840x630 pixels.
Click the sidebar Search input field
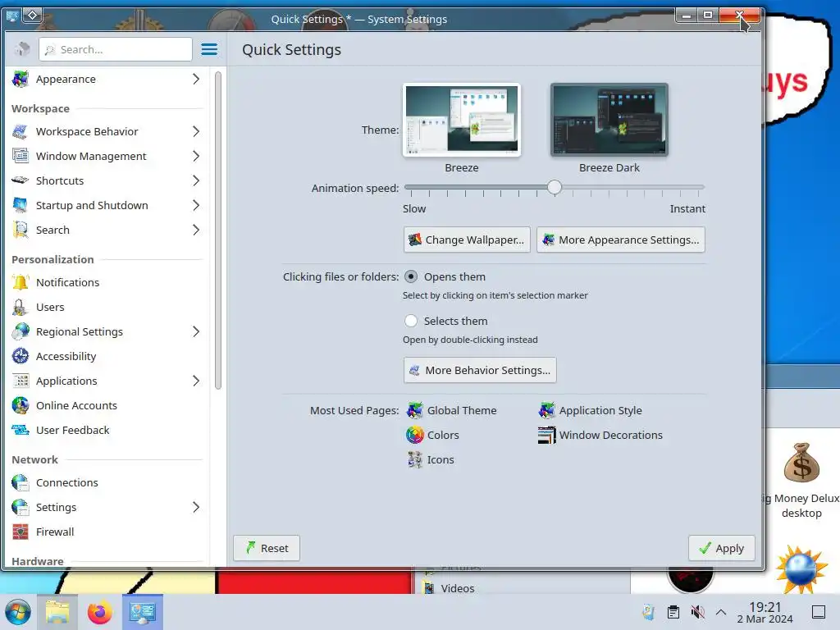click(x=115, y=49)
